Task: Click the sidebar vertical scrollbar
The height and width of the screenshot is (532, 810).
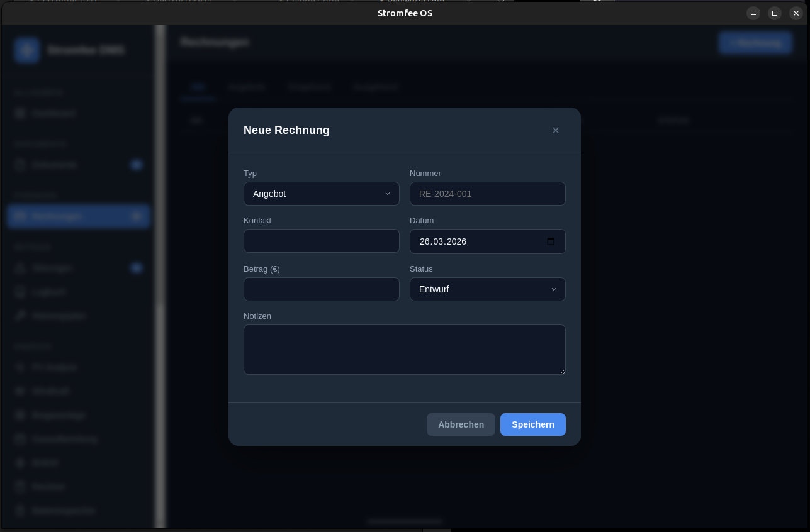Action: coord(160,277)
